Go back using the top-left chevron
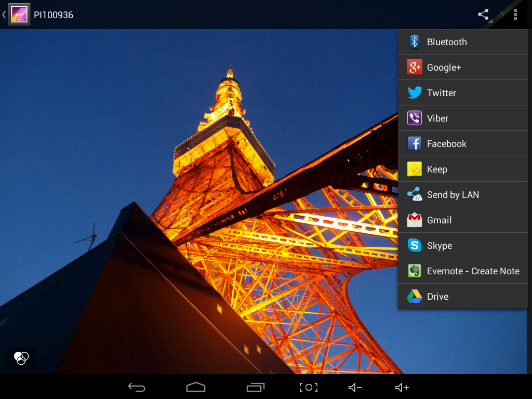532x399 pixels. 4,15
